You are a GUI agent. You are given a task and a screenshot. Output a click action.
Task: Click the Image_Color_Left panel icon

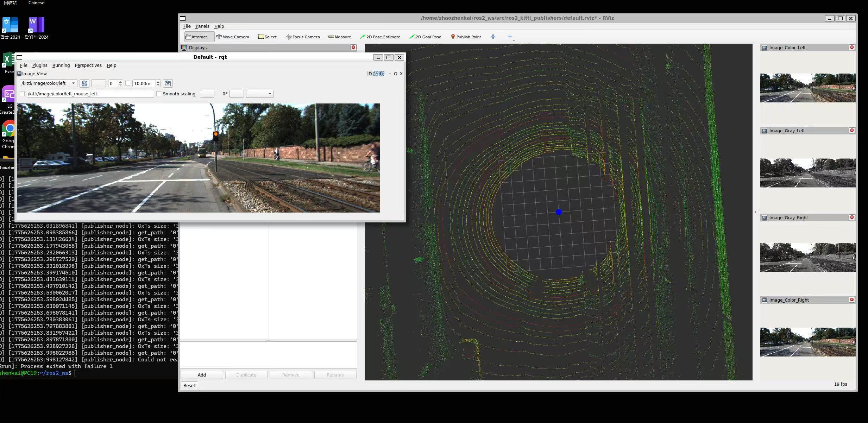coord(765,48)
